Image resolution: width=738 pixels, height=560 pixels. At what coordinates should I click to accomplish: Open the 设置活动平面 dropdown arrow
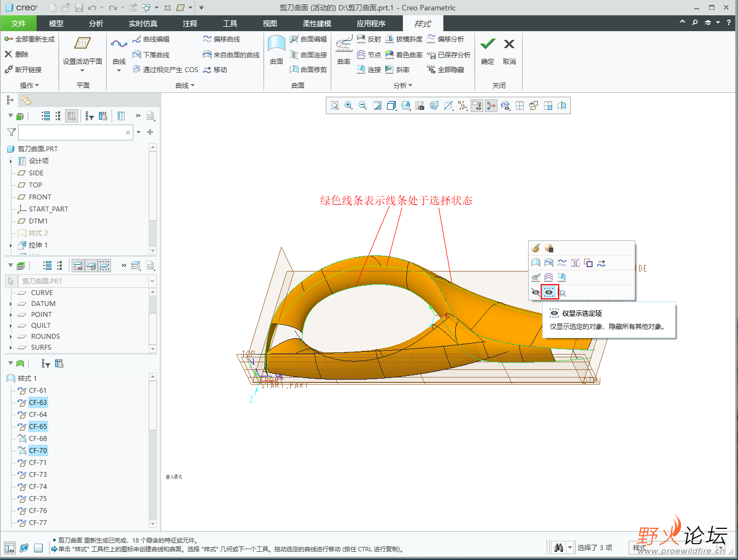pyautogui.click(x=83, y=70)
